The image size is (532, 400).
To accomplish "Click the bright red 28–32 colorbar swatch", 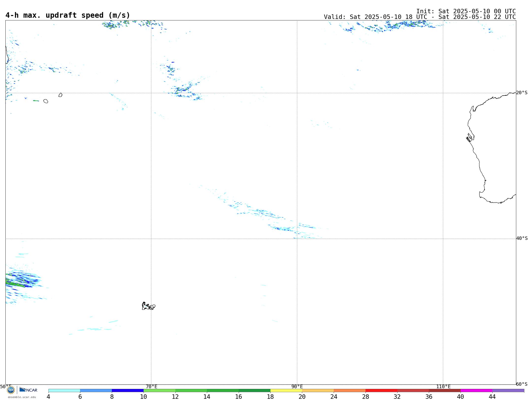I will click(x=381, y=390).
